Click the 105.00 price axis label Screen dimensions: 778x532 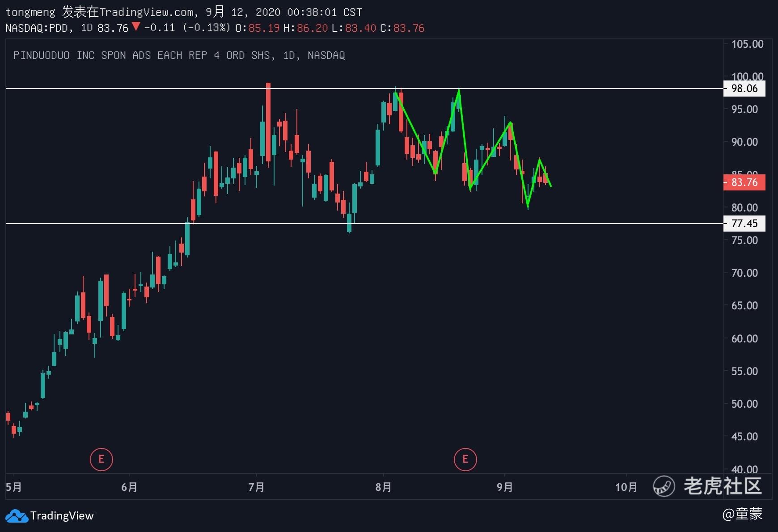(x=747, y=44)
